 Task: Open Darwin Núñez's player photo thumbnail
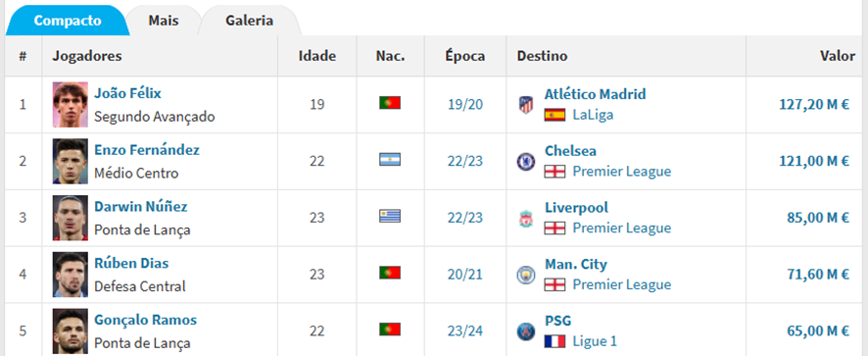point(71,218)
